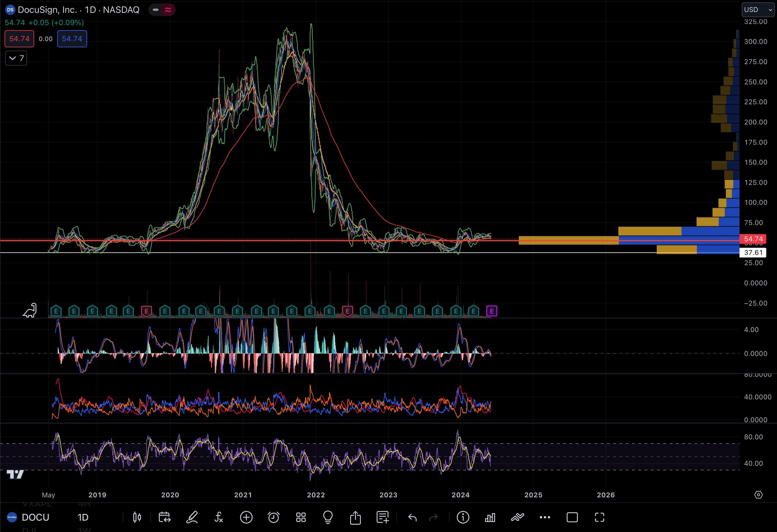
Task: Open the three-dot more menu
Action: 545,517
